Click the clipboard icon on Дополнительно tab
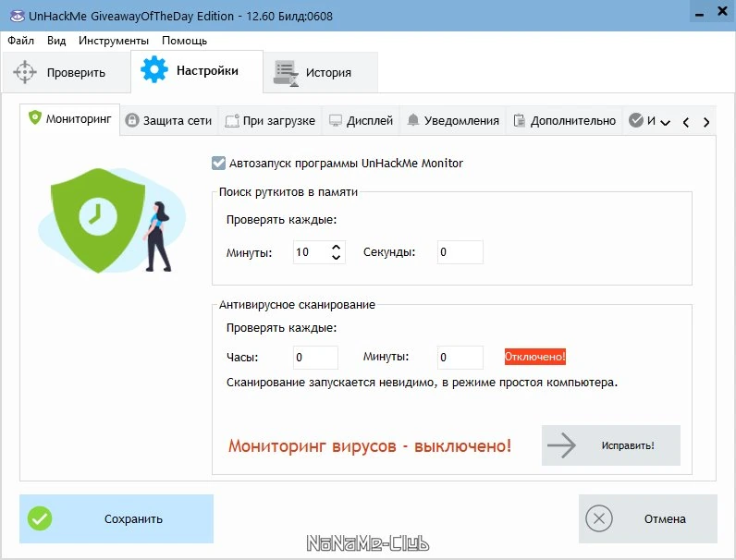 point(519,120)
